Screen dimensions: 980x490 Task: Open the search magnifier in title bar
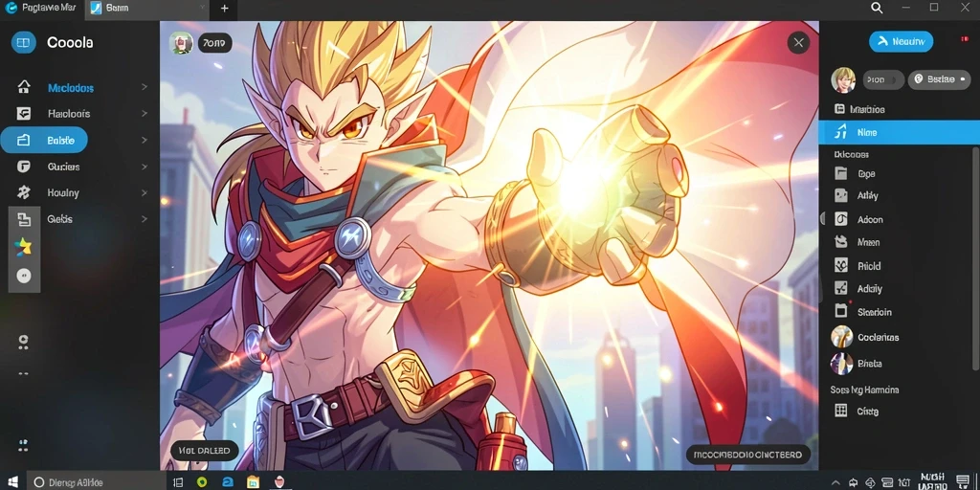click(877, 8)
